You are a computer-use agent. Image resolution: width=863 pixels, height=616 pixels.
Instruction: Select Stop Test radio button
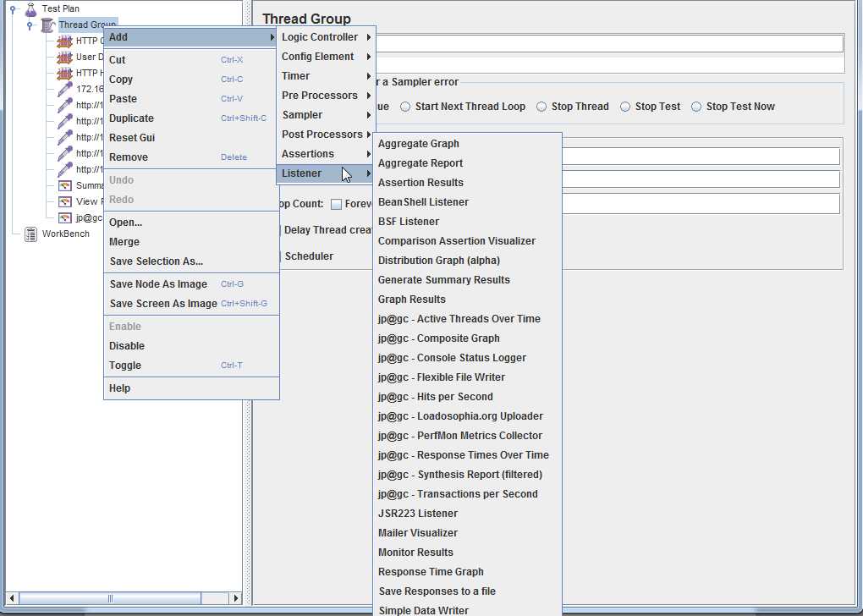625,107
